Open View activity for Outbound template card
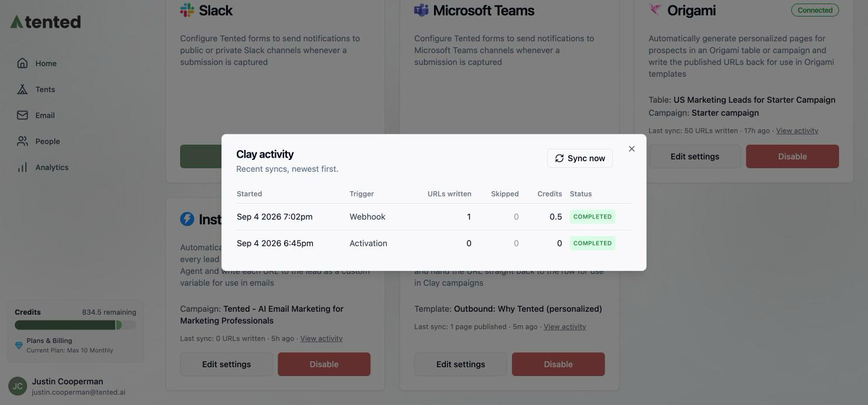 pos(564,326)
